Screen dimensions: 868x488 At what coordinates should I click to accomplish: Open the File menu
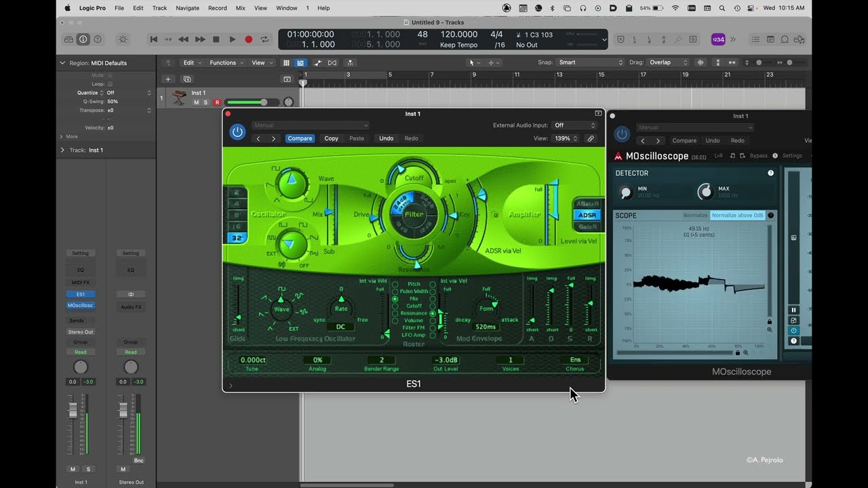119,8
